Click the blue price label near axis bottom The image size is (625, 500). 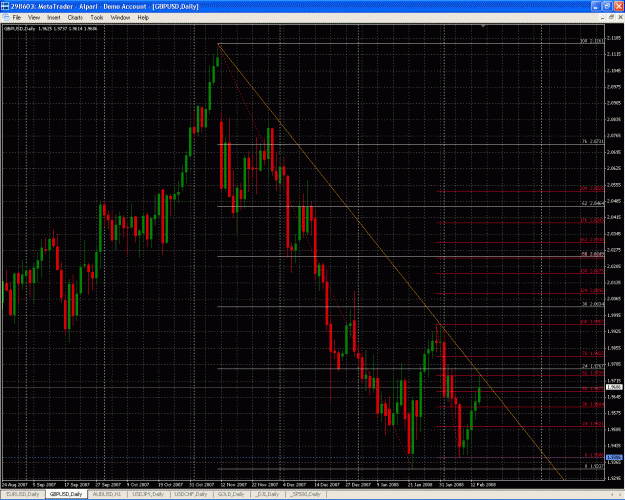click(x=614, y=457)
